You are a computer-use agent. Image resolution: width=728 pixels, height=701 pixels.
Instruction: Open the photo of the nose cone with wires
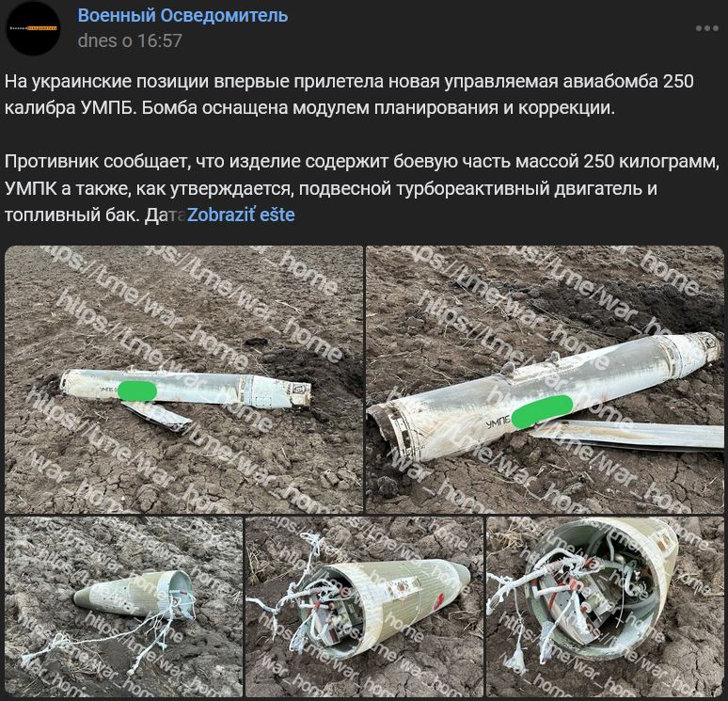(123, 606)
